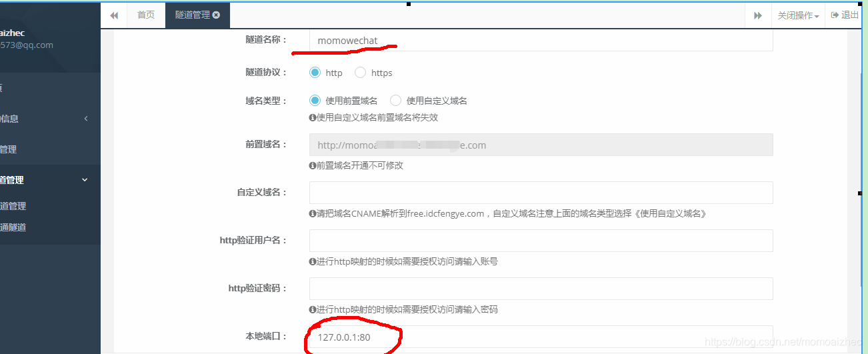Choose the 使用前置域名 radio option
This screenshot has height=354, width=868.
(x=315, y=101)
